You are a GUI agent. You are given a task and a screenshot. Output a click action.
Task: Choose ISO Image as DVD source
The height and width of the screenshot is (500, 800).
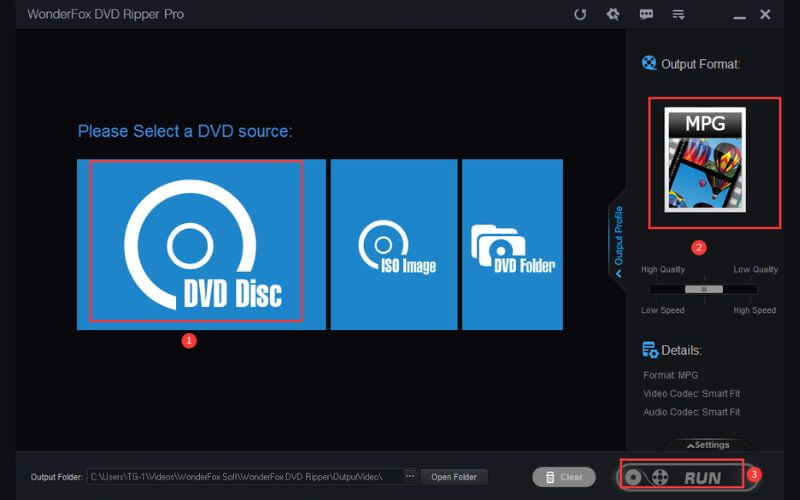pyautogui.click(x=394, y=244)
